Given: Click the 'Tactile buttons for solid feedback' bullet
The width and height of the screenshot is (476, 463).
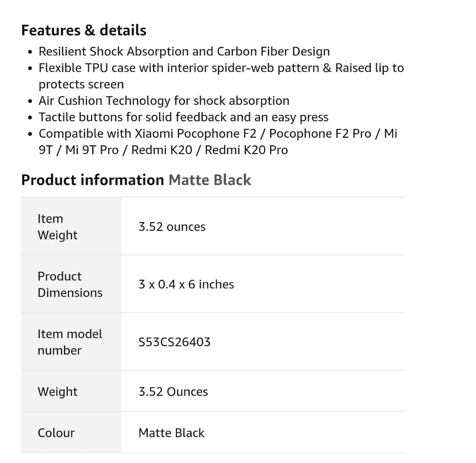Looking at the screenshot, I should [183, 117].
